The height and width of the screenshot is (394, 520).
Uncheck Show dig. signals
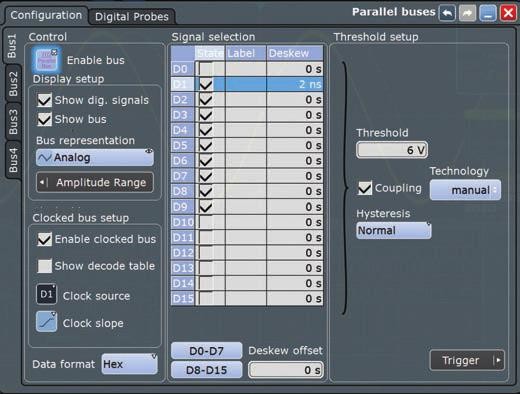tap(44, 100)
